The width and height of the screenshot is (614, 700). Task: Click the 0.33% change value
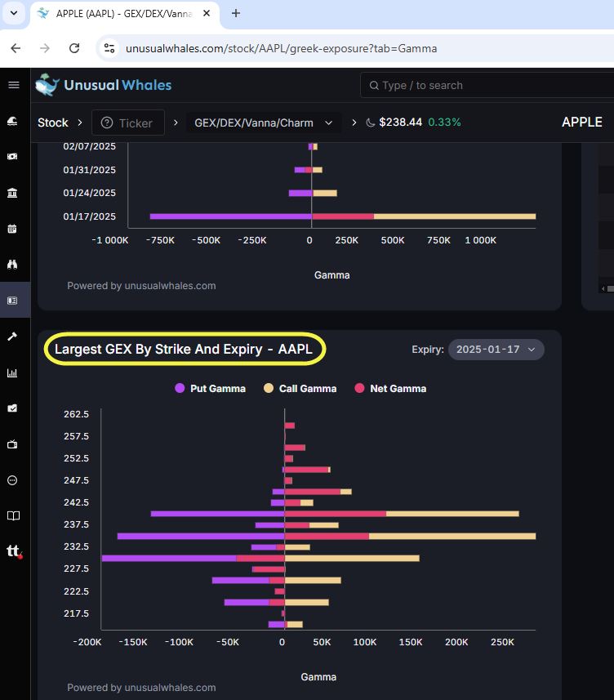(x=444, y=123)
